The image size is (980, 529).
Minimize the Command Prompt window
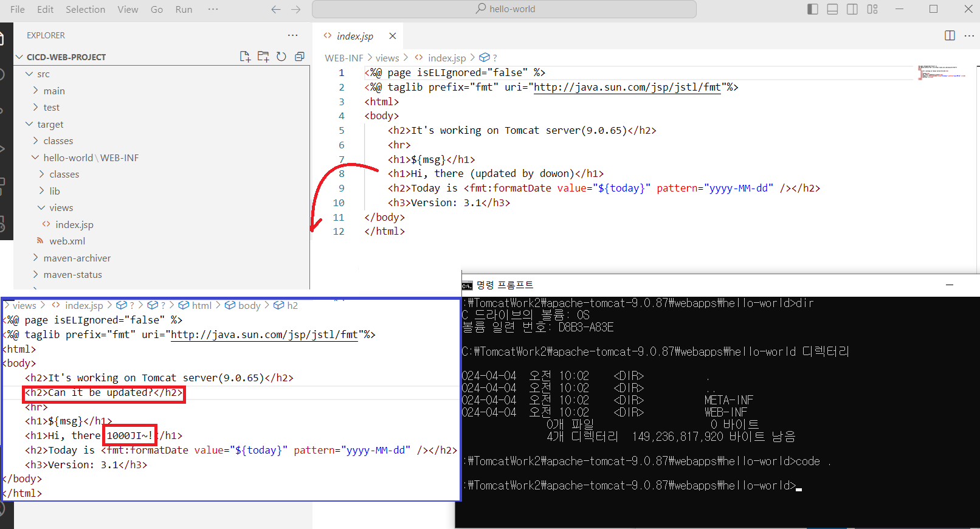950,285
